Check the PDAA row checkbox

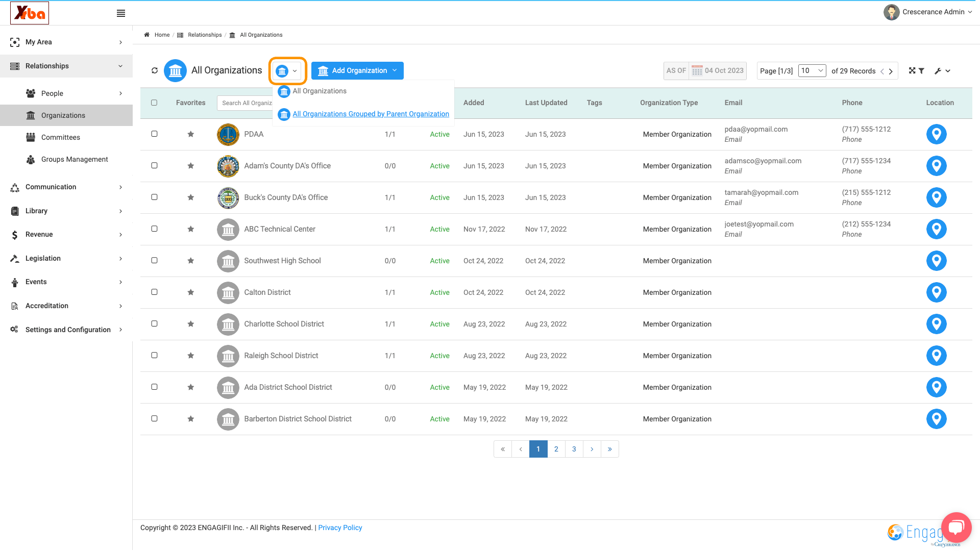pyautogui.click(x=154, y=134)
